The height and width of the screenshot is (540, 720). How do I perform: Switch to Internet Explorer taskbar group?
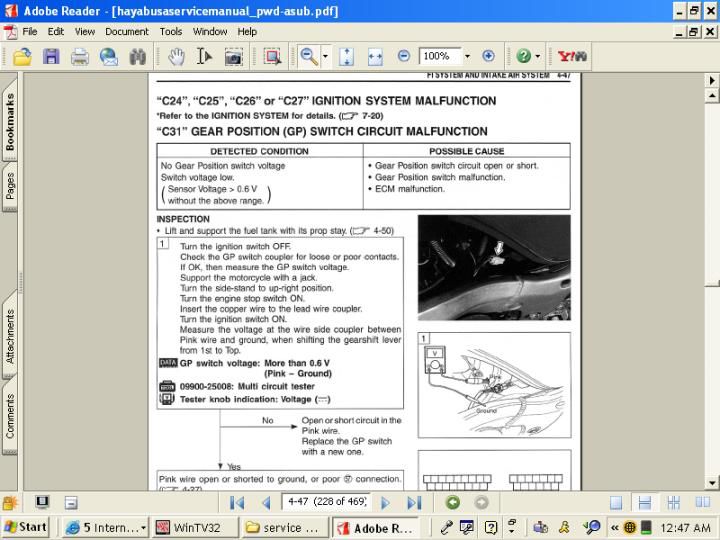(106, 528)
